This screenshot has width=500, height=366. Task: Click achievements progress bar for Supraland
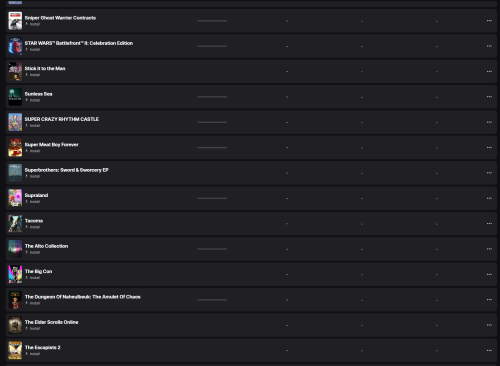[x=212, y=198]
